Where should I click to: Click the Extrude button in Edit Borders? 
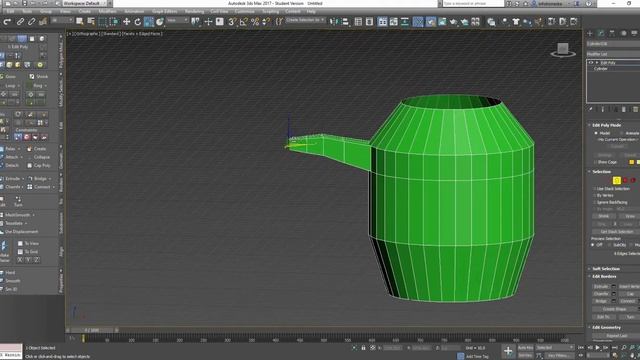[601, 287]
